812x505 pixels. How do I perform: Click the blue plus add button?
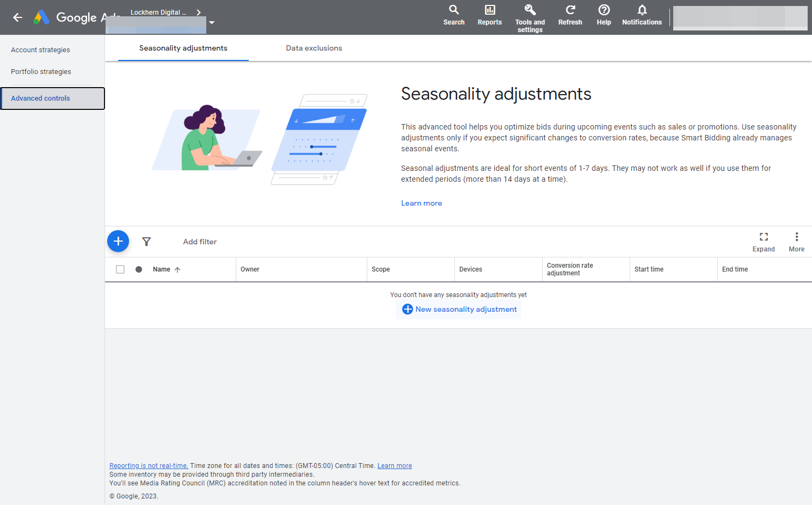118,241
